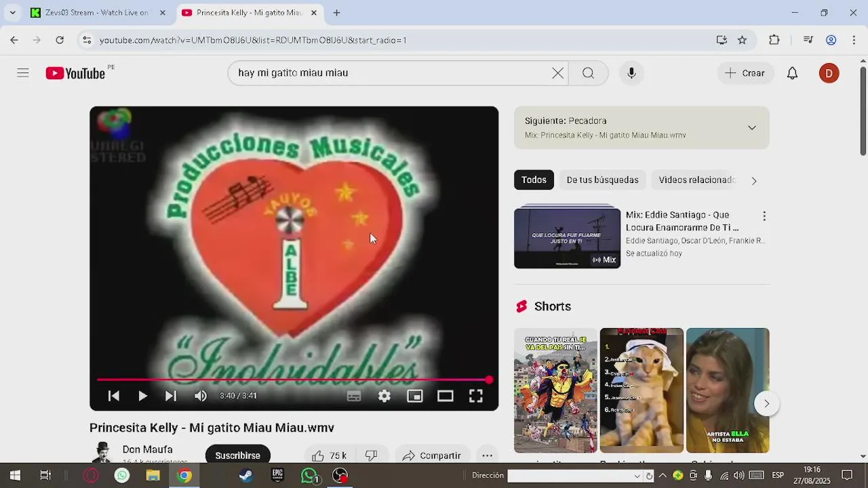Go to the YouTube home logo
Viewport: 868px width, 488px height.
point(75,73)
